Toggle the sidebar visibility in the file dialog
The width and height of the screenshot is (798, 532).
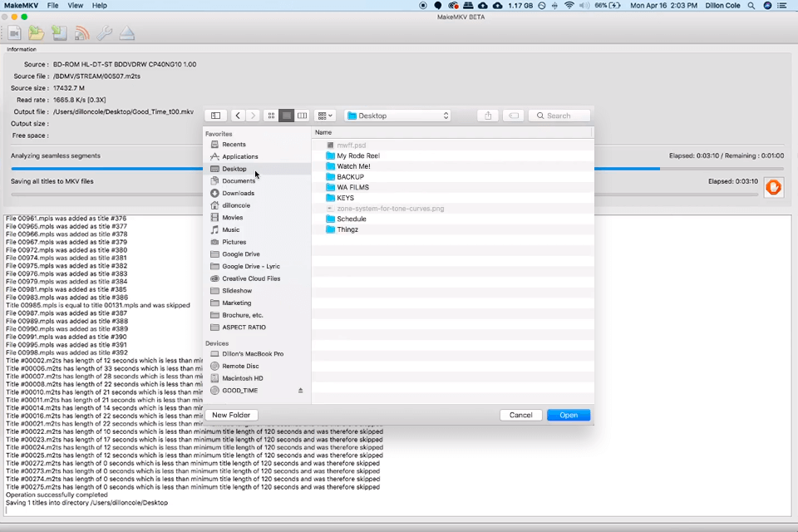(x=215, y=116)
